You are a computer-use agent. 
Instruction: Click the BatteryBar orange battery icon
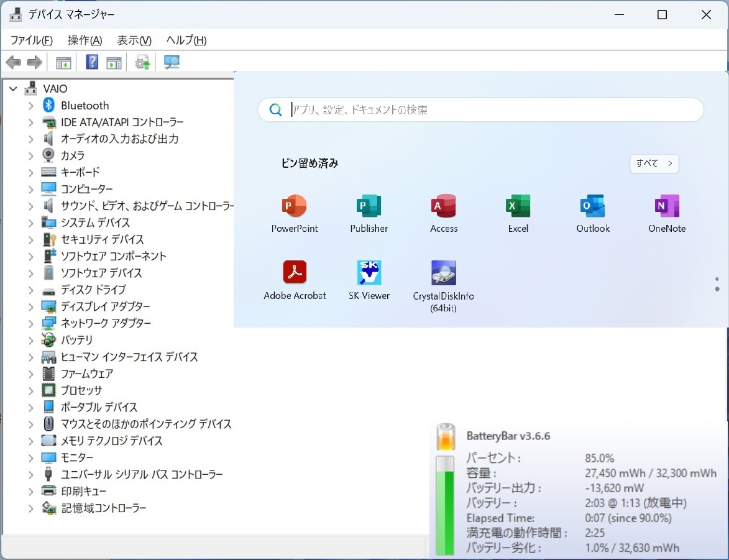click(446, 436)
